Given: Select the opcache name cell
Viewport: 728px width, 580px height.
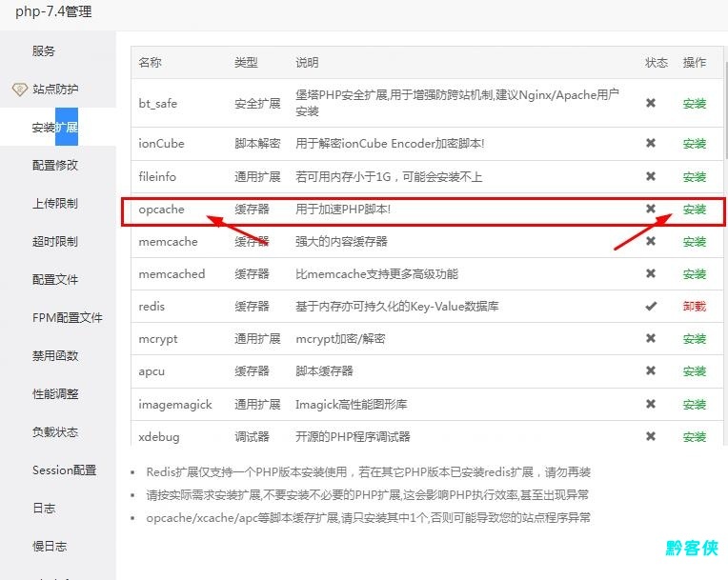Looking at the screenshot, I should tap(162, 210).
